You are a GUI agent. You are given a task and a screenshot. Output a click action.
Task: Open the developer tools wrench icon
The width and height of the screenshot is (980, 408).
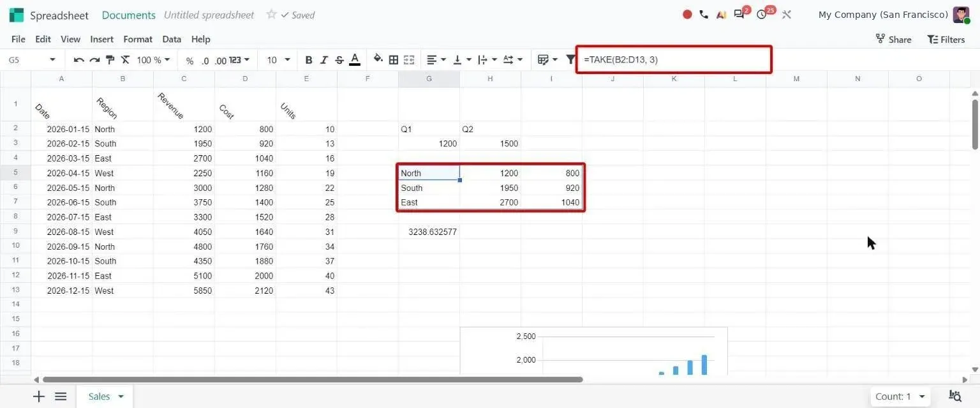tap(787, 14)
